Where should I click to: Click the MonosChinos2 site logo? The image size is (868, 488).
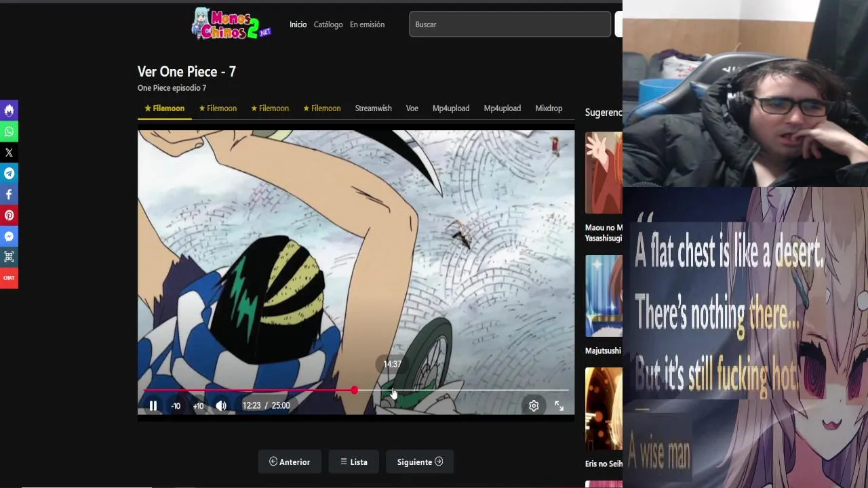coord(231,24)
